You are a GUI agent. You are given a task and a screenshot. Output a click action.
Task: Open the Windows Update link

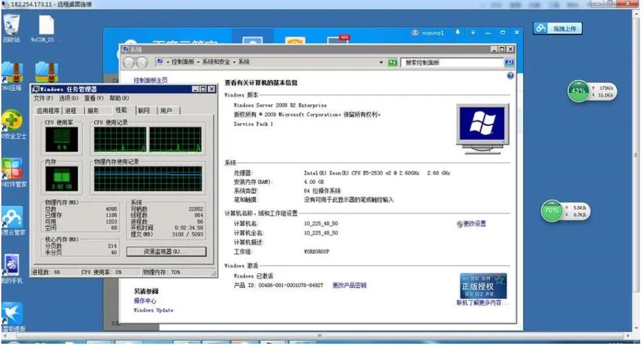tap(153, 310)
